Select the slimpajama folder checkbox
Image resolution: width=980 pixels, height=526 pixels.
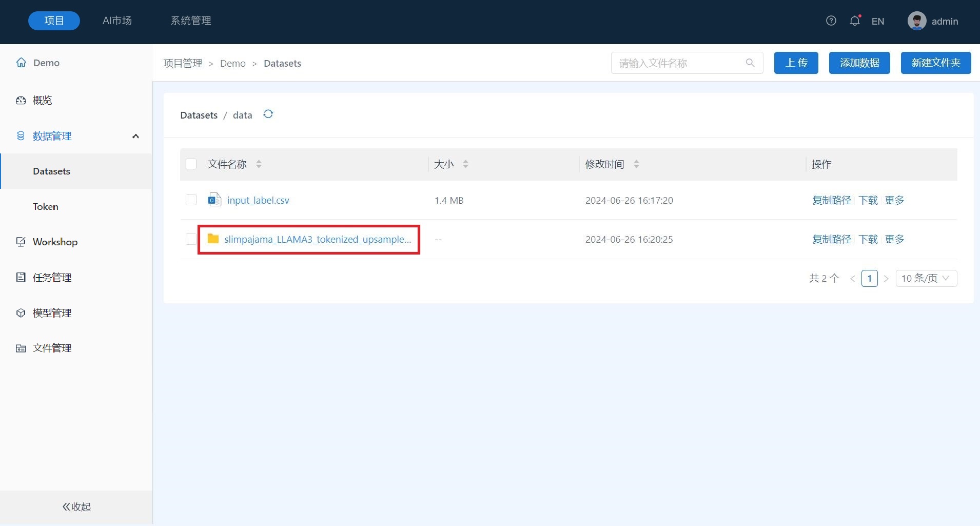pos(191,239)
